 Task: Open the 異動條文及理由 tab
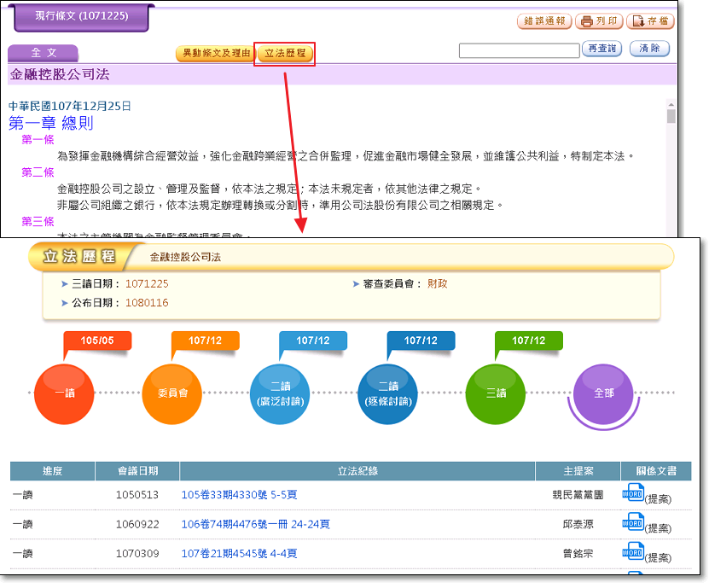click(x=215, y=54)
